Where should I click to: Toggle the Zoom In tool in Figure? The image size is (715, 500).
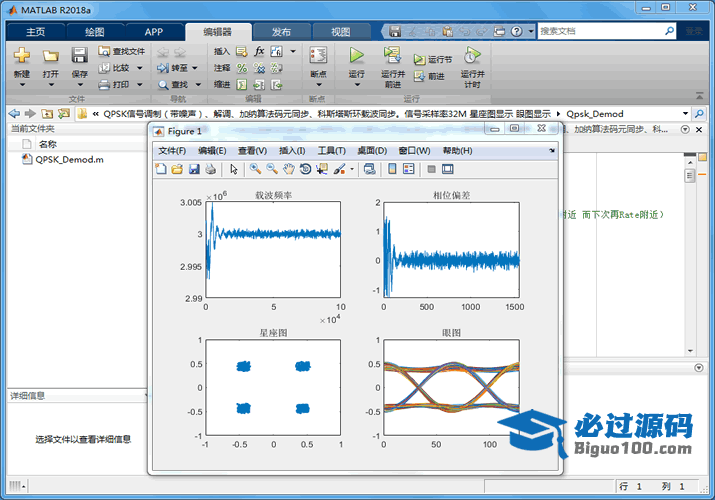click(255, 169)
